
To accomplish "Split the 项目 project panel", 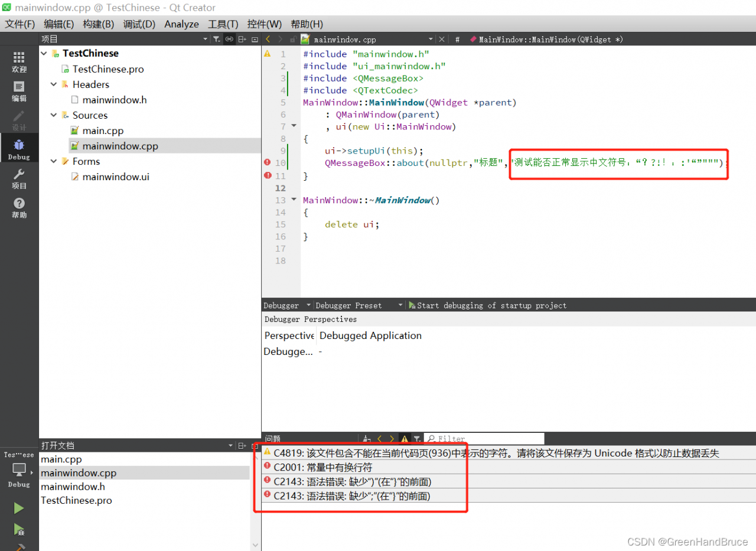I will pos(242,39).
